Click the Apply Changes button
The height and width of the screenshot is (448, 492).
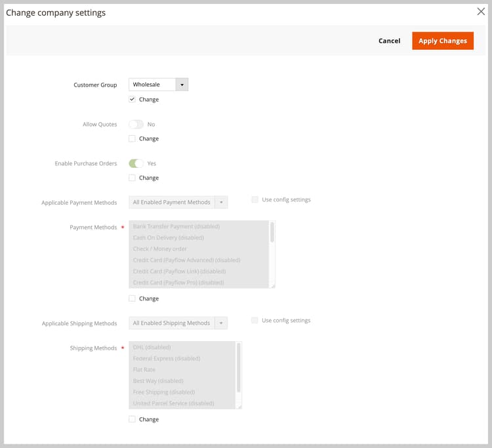pyautogui.click(x=443, y=41)
